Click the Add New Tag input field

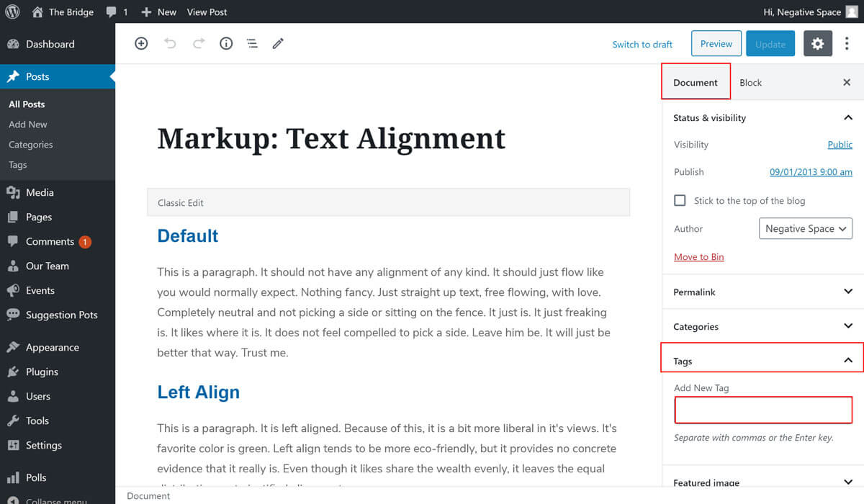coord(762,410)
